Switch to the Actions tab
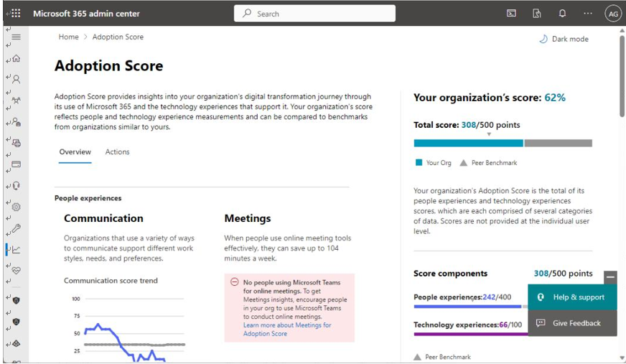 tap(118, 152)
